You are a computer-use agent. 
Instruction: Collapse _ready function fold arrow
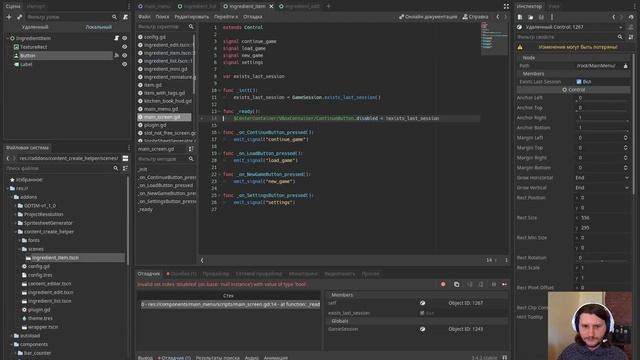click(220, 111)
